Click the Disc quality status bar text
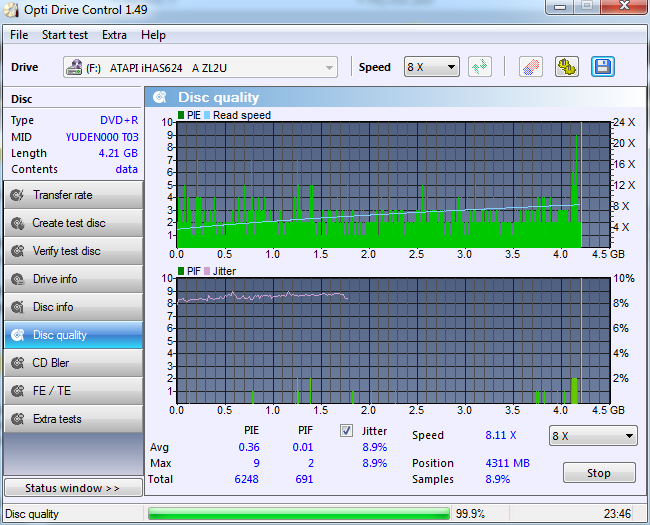650x525 pixels. click(32, 514)
